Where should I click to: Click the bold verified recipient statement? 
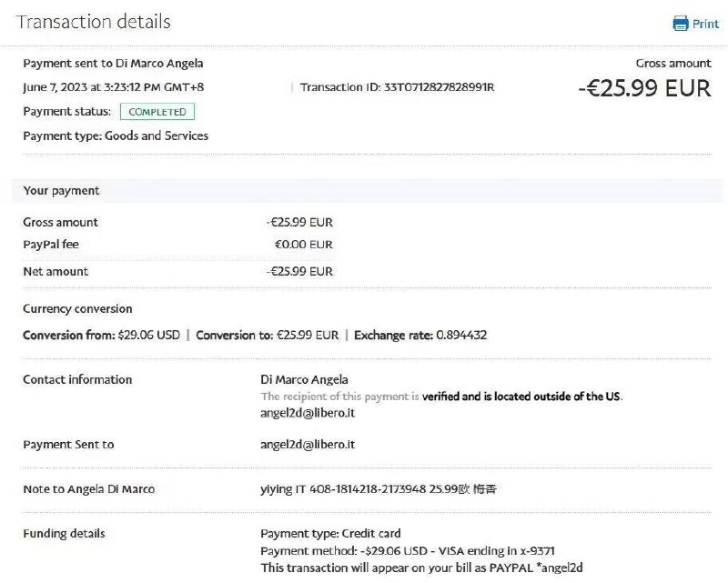[x=521, y=397]
